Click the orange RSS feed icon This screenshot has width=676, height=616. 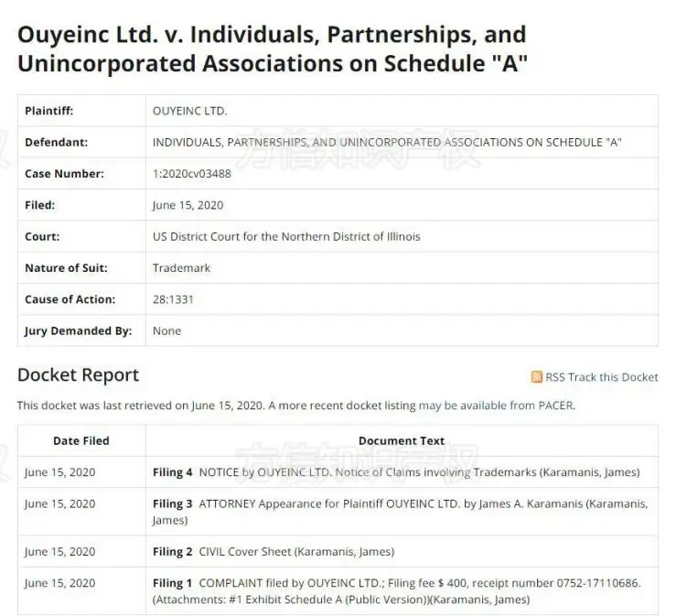pos(536,377)
